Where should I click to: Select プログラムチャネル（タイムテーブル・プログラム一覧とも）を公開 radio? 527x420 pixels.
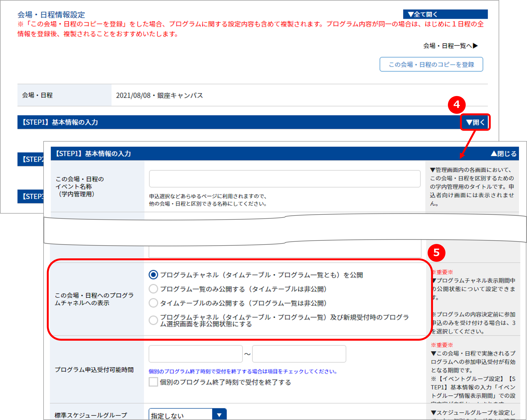tap(153, 275)
